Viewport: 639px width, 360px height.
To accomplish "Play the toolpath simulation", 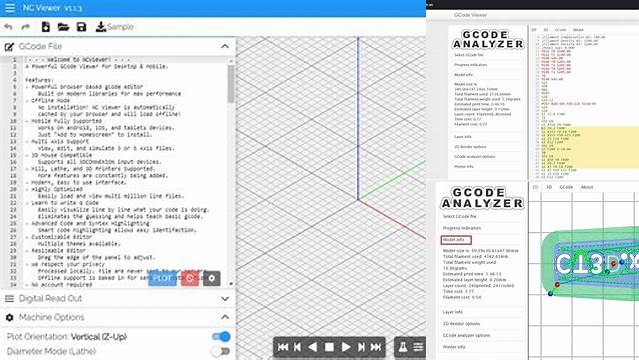I will pyautogui.click(x=346, y=347).
